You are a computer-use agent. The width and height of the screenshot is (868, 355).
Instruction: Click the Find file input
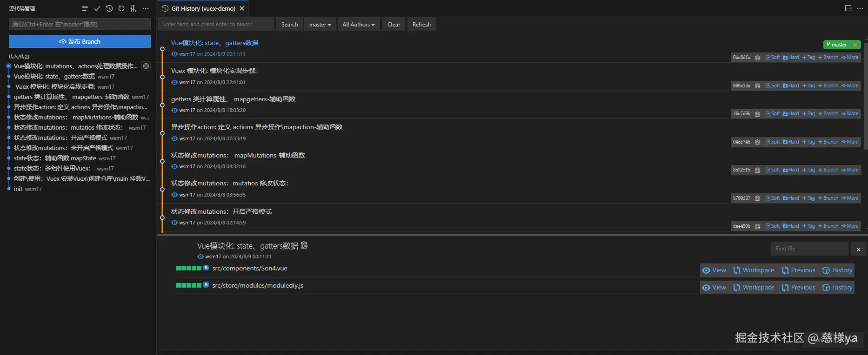click(x=809, y=249)
